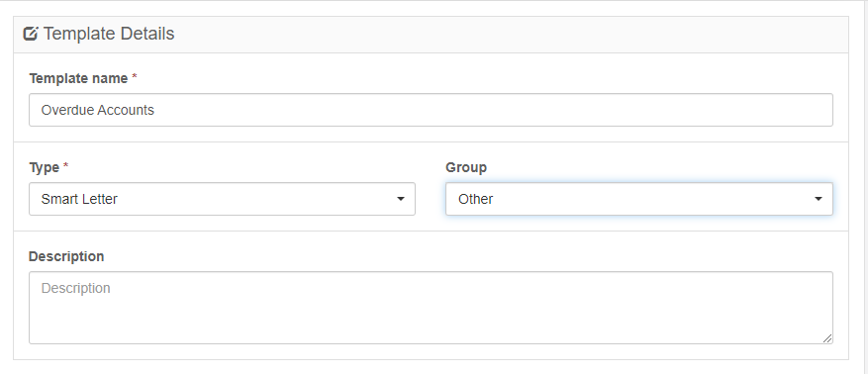
Task: Click the Template Details heading text
Action: [x=109, y=34]
